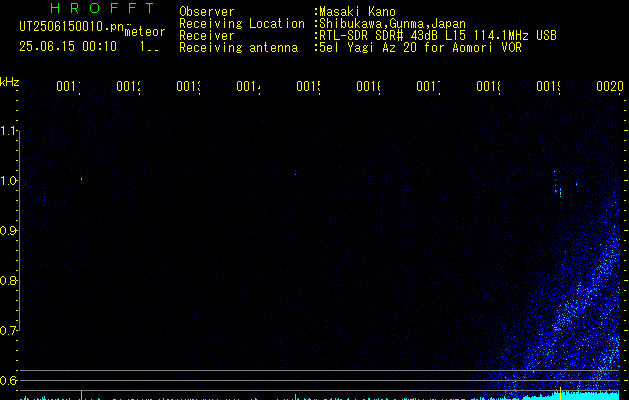
Task: Click the 0013 time marker
Action: (188, 86)
